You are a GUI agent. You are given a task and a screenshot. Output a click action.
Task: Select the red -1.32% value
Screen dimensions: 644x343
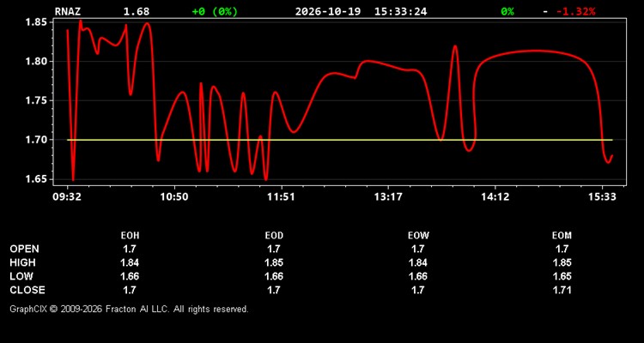[575, 11]
